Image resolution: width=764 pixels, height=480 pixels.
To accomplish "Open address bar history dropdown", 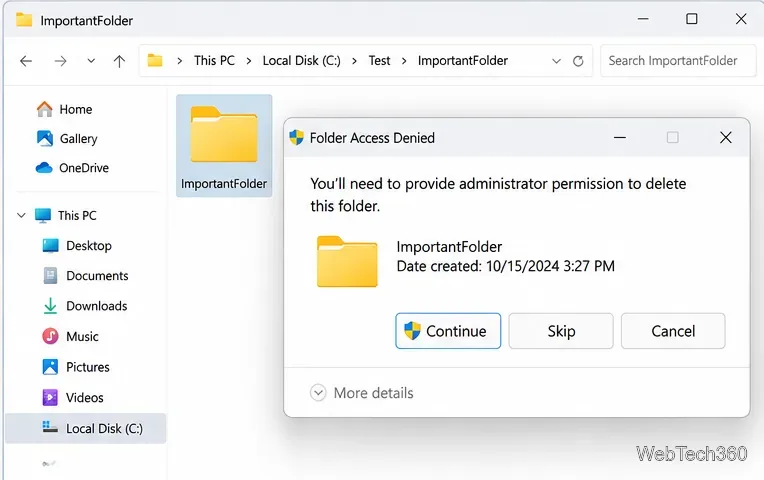I will tap(556, 61).
